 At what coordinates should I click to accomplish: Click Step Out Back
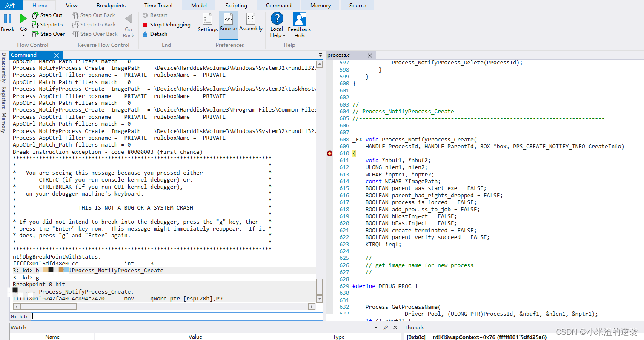pyautogui.click(x=94, y=15)
